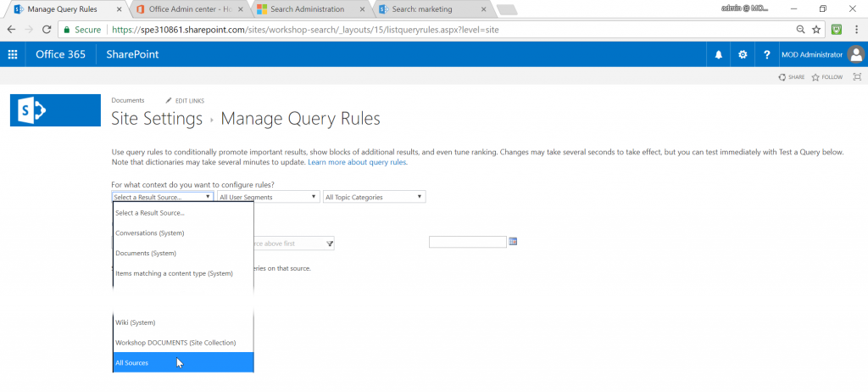This screenshot has width=868, height=392.
Task: Open the Select a Result Source dropdown
Action: tap(162, 197)
